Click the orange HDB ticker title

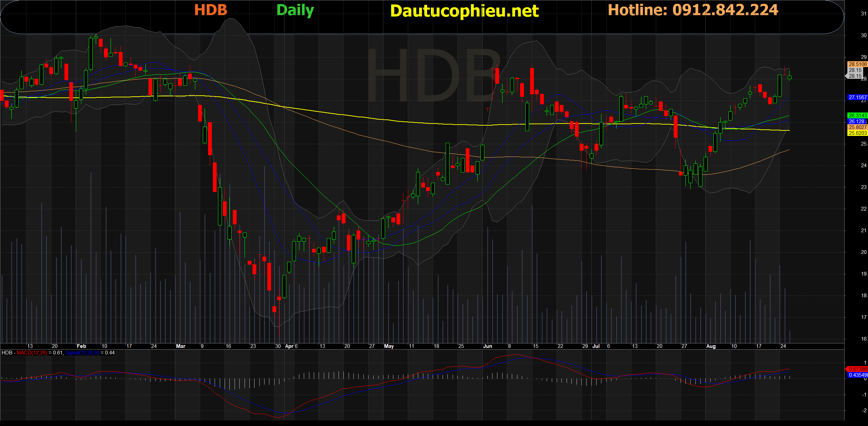point(211,10)
